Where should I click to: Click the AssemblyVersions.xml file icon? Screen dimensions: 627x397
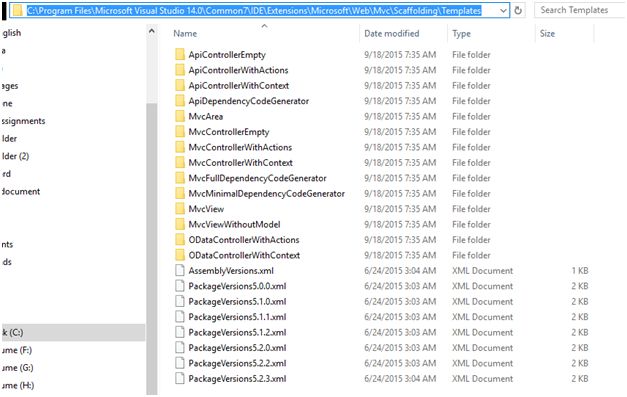[180, 271]
